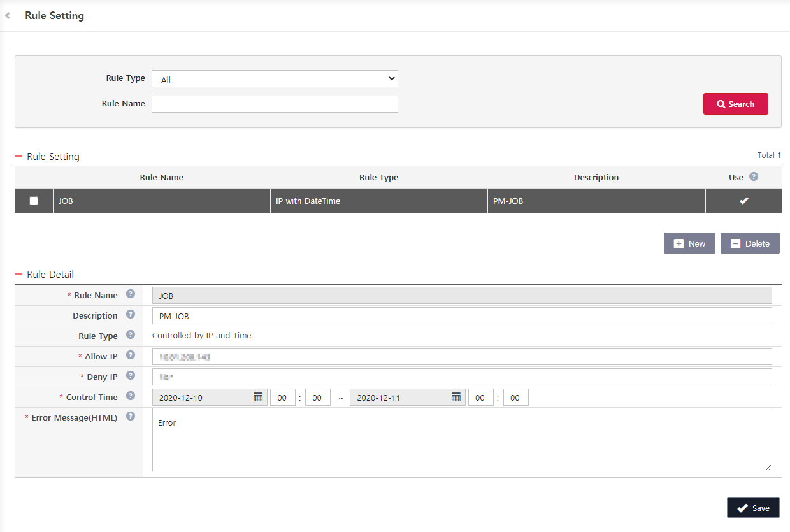Viewport: 790px width, 532px height.
Task: Select the checkbox for the JOB rule row
Action: [x=33, y=200]
